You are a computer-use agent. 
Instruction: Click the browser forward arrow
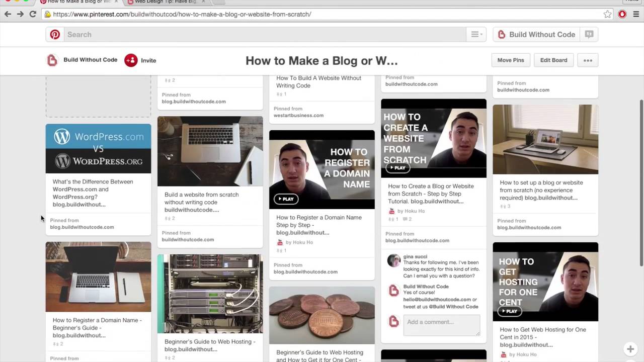[20, 14]
